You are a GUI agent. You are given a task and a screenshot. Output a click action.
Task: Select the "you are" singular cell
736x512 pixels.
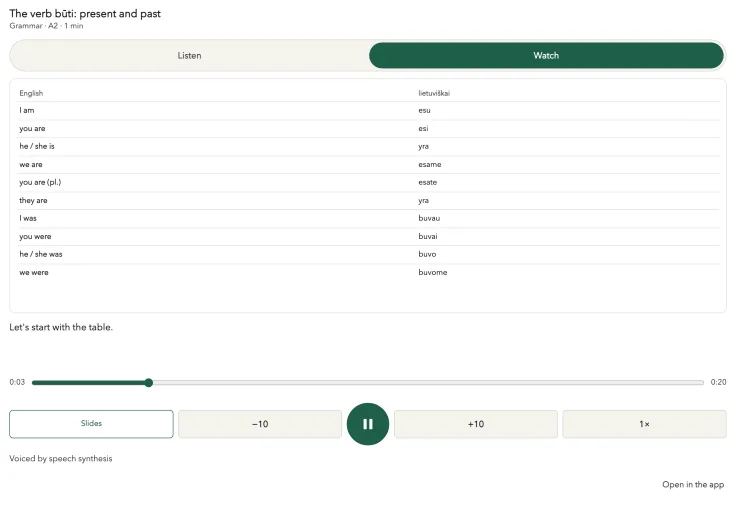[x=32, y=128]
